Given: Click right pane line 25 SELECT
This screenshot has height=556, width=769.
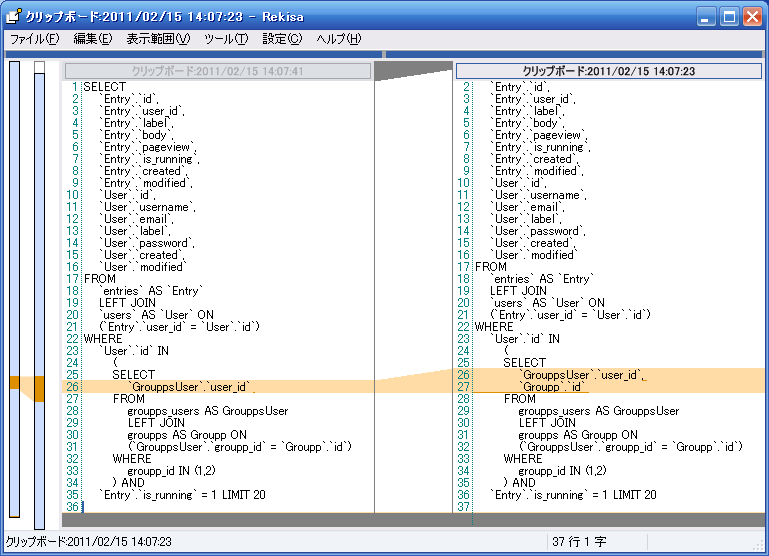Looking at the screenshot, I should click(x=524, y=363).
